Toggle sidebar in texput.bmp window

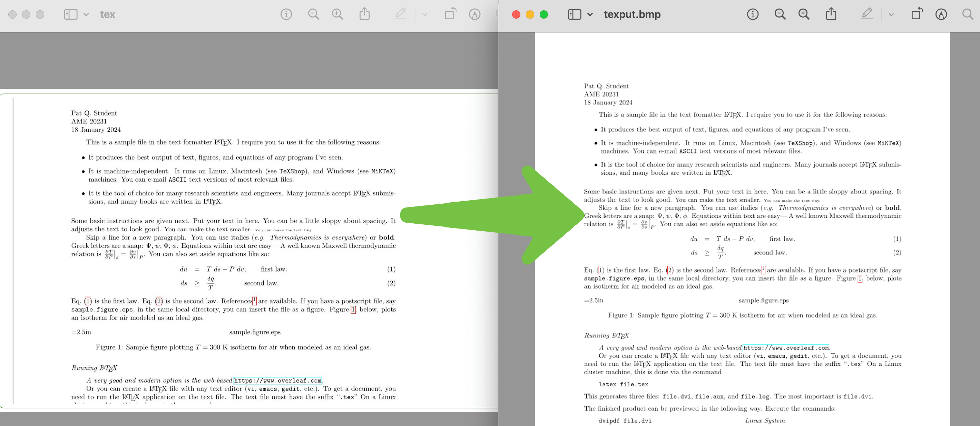(x=574, y=14)
